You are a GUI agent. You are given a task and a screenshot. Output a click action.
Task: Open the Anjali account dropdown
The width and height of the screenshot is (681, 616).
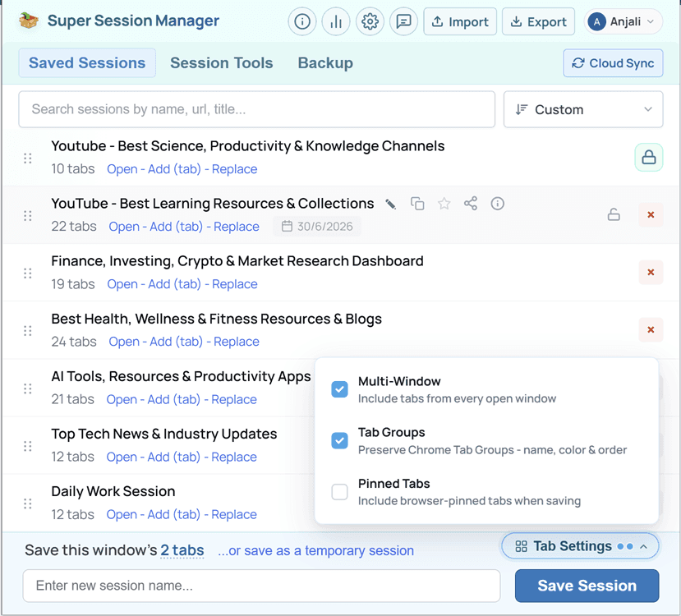click(x=623, y=21)
